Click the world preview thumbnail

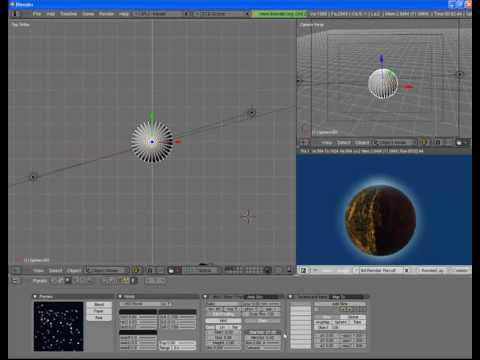[58, 326]
